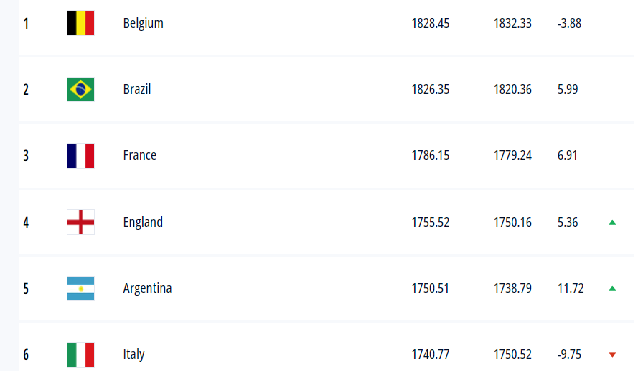Click the France flag icon
This screenshot has height=371, width=634.
pos(80,156)
